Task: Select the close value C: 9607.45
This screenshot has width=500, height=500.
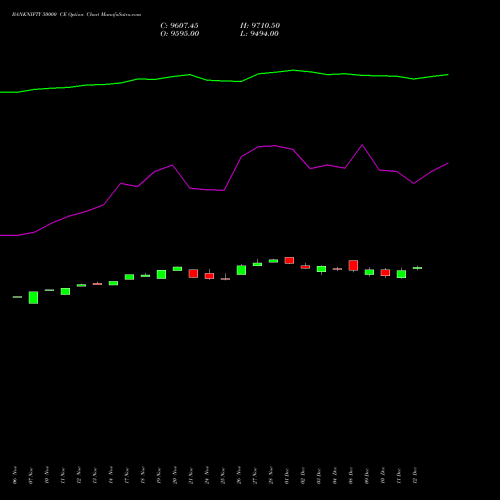Action: (x=179, y=26)
